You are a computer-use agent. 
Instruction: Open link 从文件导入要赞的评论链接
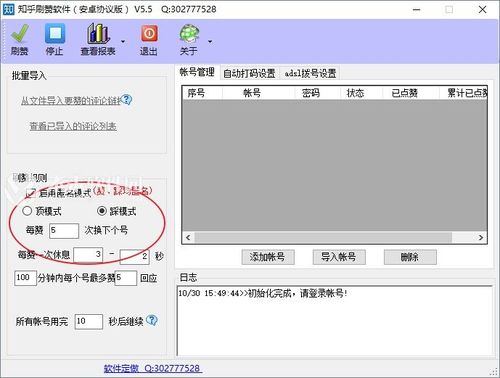click(x=71, y=101)
